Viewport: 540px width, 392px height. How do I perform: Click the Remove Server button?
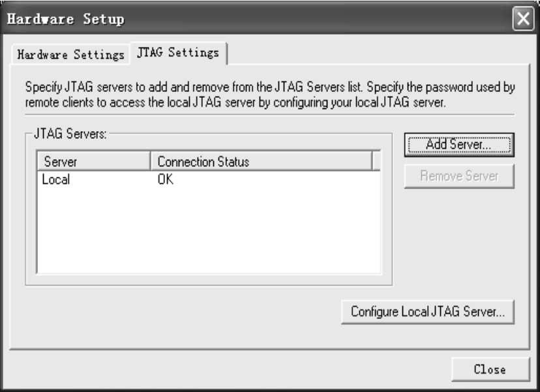tap(459, 176)
